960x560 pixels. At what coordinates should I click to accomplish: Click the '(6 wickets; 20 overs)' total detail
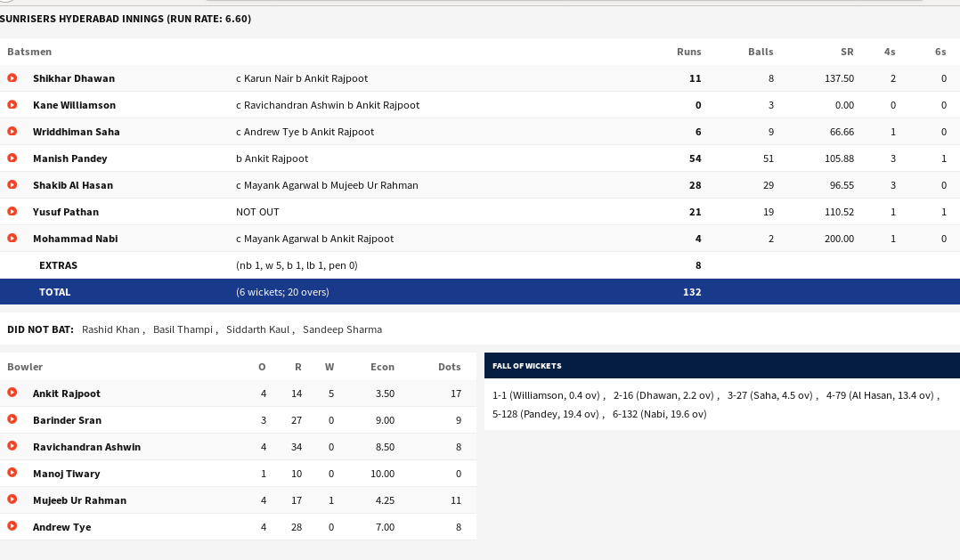tap(282, 292)
